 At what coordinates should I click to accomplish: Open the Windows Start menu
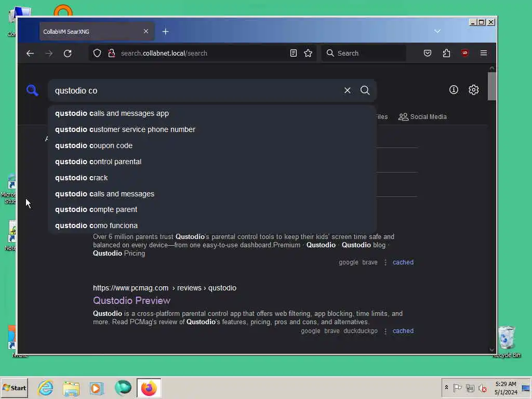point(14,388)
